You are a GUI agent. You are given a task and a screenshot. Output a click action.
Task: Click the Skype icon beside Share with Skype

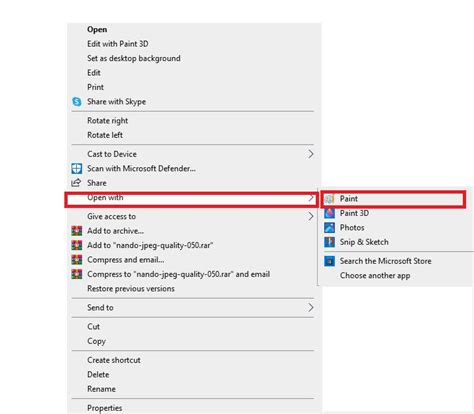(77, 101)
